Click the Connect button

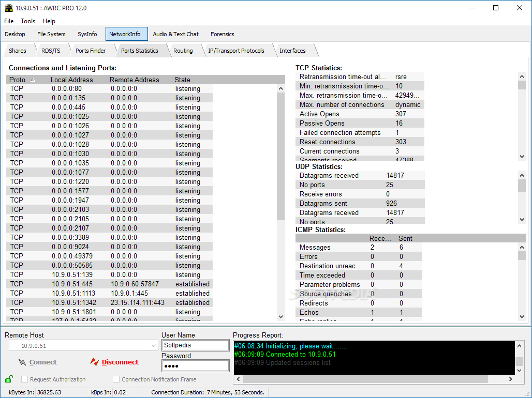(x=38, y=362)
